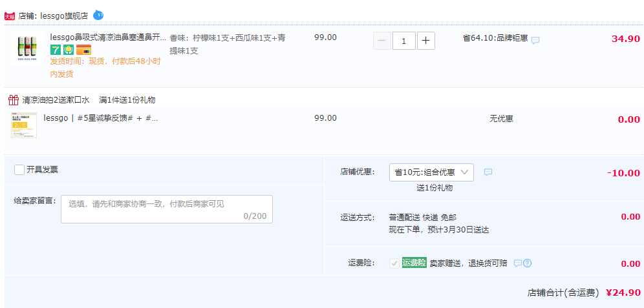Click 满1件送1份礼物 promotion text
Viewport: 644px width, 308px height.
point(127,100)
